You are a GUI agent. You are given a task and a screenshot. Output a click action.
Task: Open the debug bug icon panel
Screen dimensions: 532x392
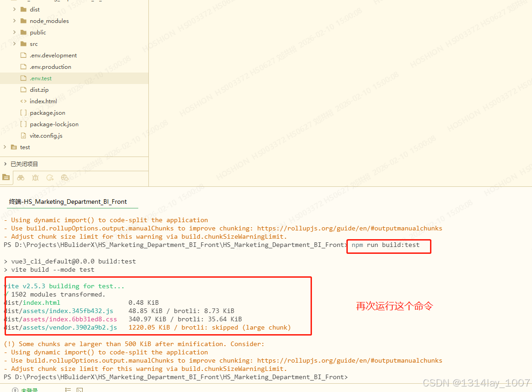[x=35, y=178]
